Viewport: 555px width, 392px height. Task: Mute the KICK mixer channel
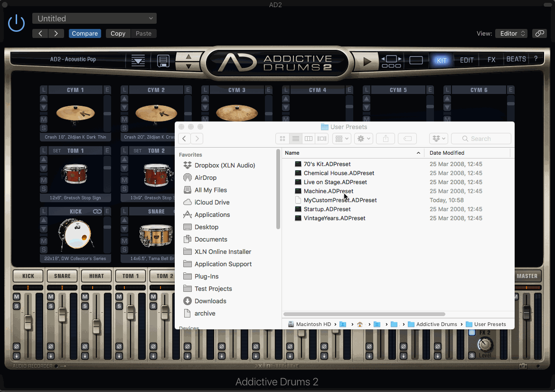click(x=17, y=297)
